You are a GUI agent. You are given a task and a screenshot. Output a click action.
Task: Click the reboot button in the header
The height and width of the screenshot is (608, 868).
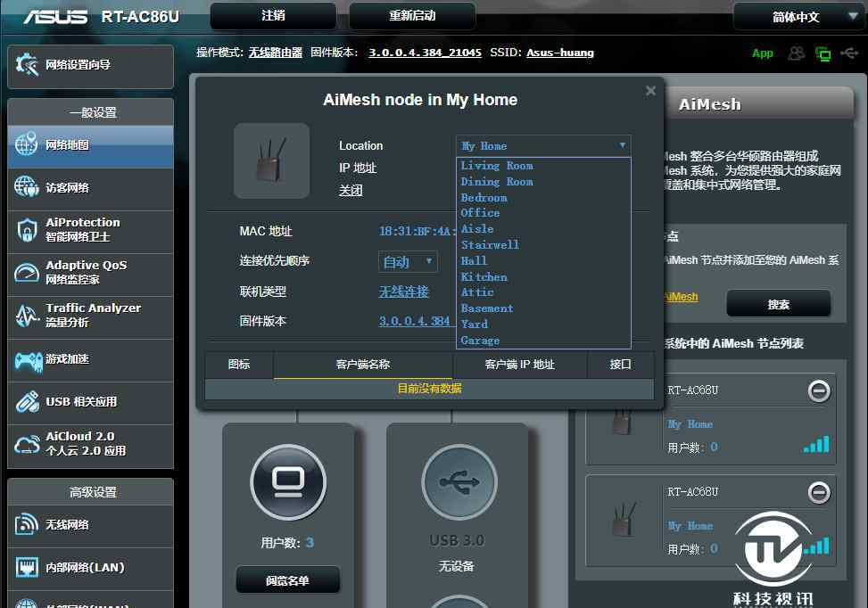pyautogui.click(x=412, y=16)
